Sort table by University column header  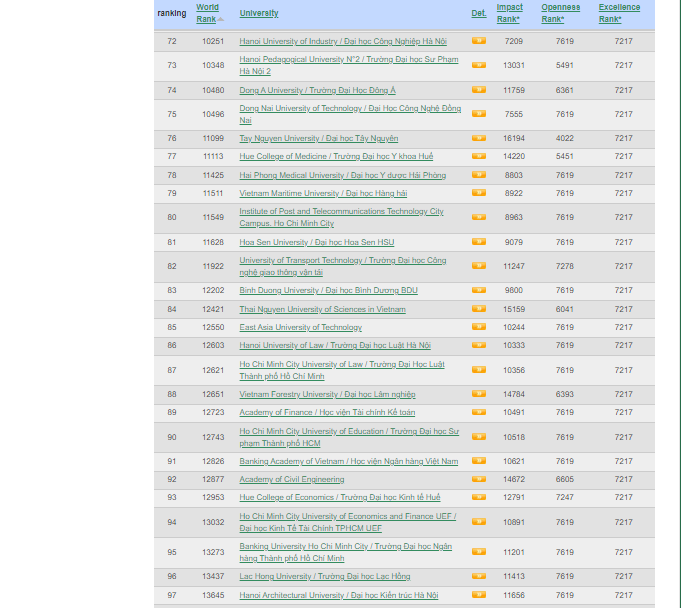[x=259, y=13]
